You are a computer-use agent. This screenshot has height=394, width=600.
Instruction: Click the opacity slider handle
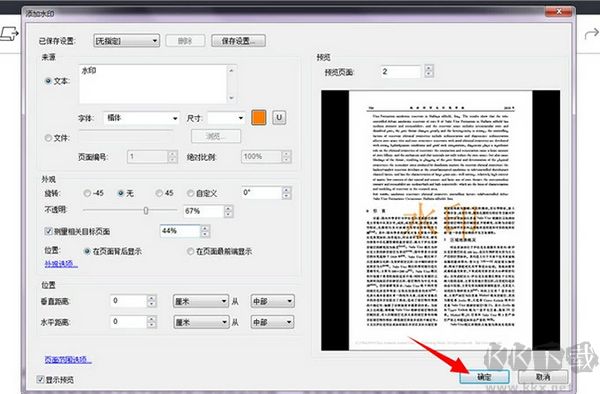pyautogui.click(x=146, y=210)
